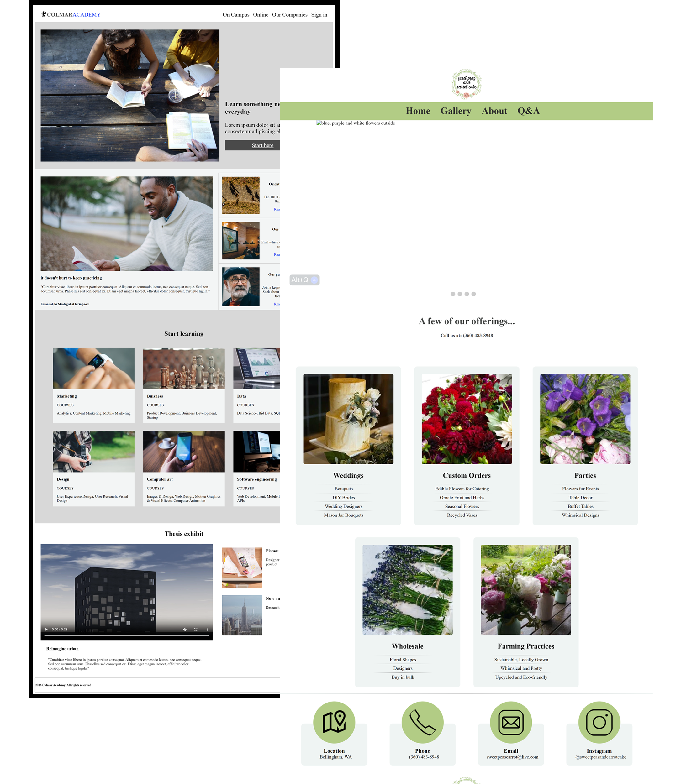This screenshot has height=784, width=681.
Task: Expand the Custom Orders section
Action: point(467,475)
